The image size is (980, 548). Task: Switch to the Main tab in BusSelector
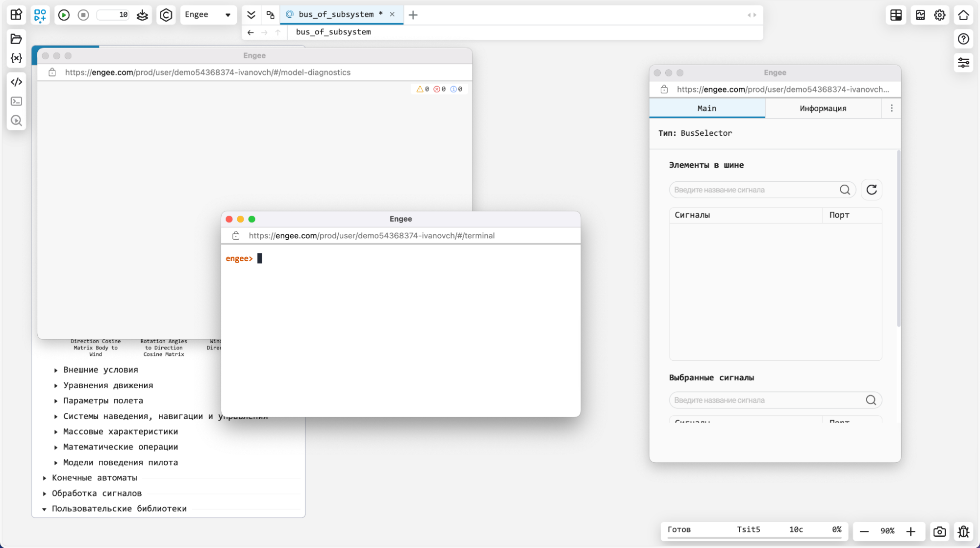click(x=707, y=108)
